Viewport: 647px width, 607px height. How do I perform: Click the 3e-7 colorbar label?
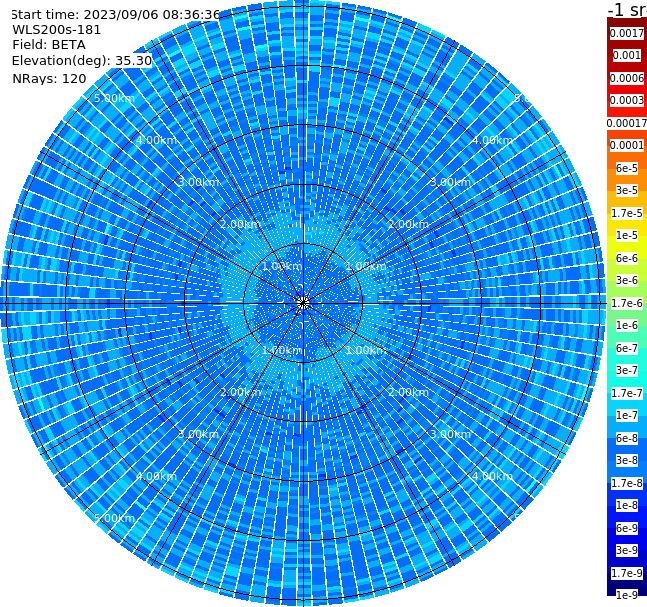click(x=627, y=370)
